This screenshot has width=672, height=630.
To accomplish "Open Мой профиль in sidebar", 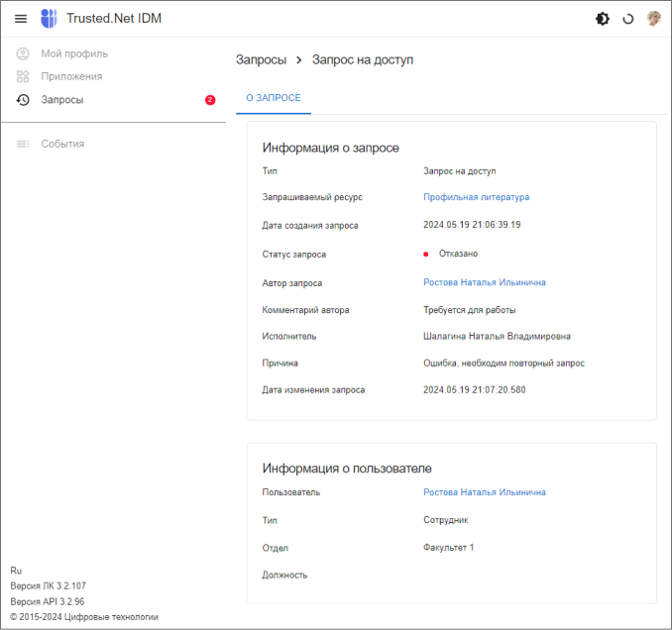I will tap(74, 53).
